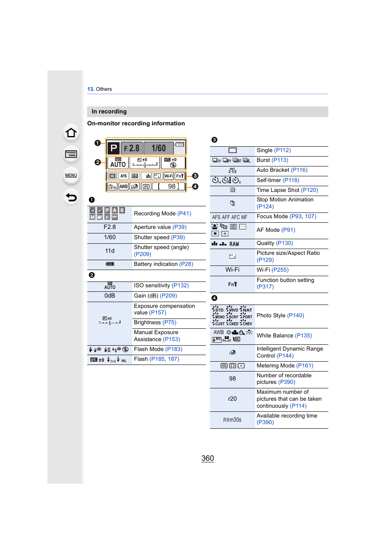Click the Burst mode icons in table
Screen dimensions: 392x554
(232, 160)
